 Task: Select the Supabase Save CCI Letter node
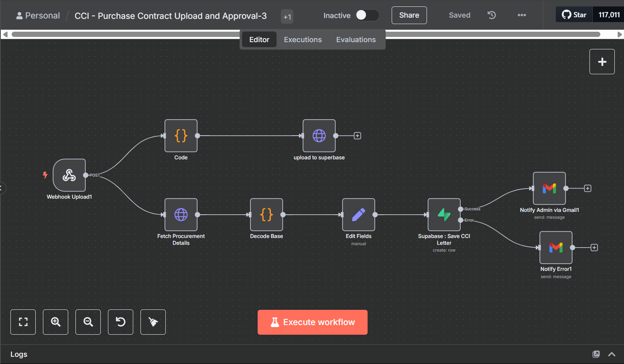click(x=444, y=215)
